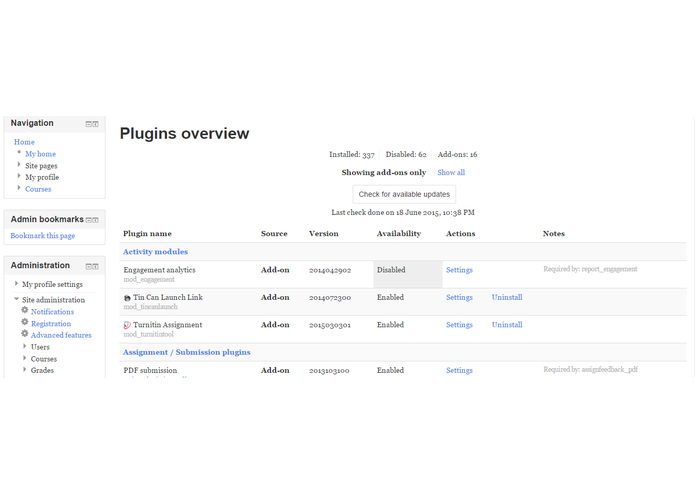The image size is (695, 494).
Task: Click the Availability column header
Action: coord(399,233)
